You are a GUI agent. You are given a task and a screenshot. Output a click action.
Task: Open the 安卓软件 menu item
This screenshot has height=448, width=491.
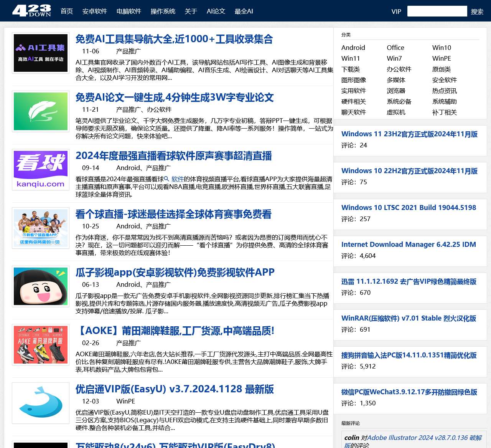pos(95,11)
